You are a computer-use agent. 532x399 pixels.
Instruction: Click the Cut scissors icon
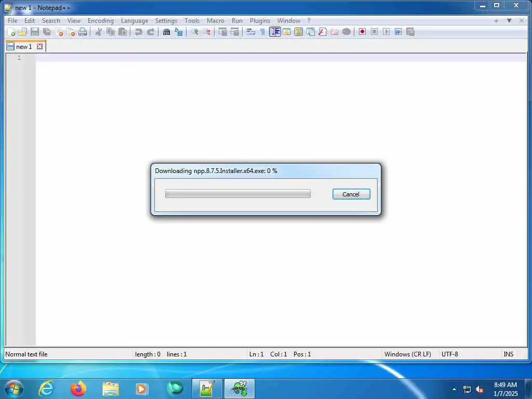pos(99,32)
